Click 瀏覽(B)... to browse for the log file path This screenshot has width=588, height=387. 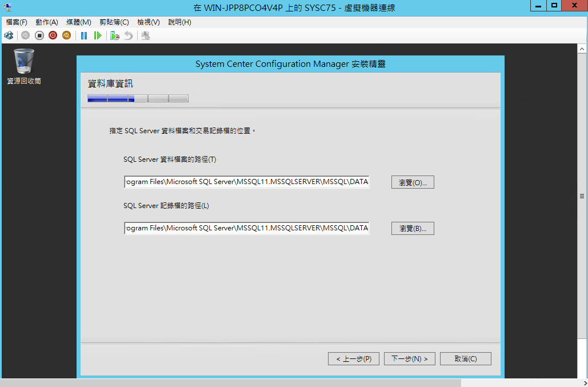413,229
